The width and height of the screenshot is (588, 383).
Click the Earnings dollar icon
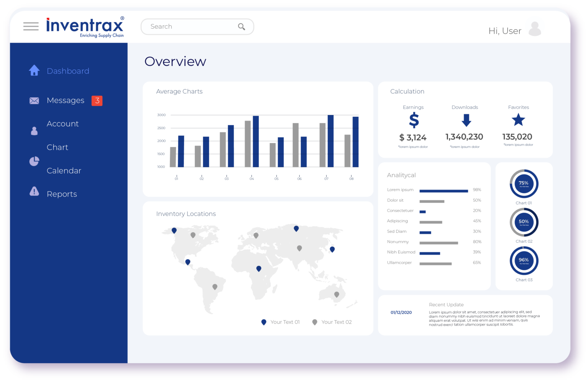413,121
